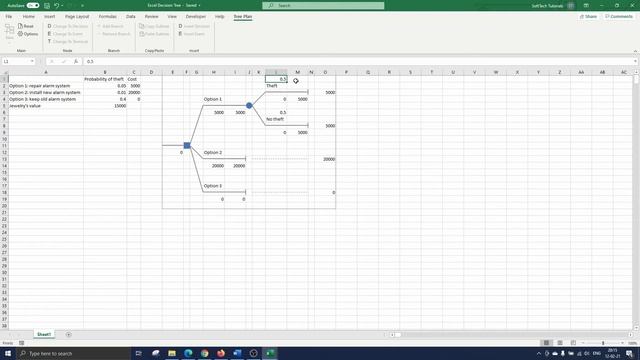Select the 'Option 3' branch label cell
Image resolution: width=640 pixels, height=360 pixels.
click(x=213, y=186)
